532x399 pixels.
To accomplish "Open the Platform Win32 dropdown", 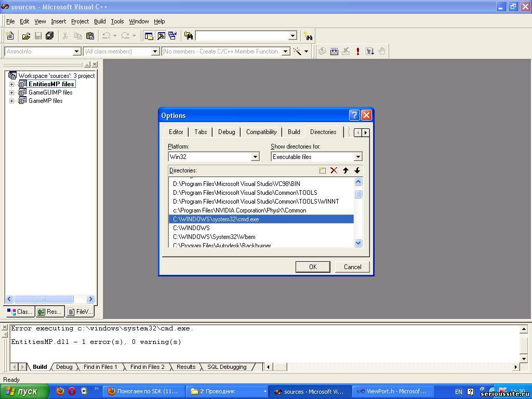I will pos(255,157).
